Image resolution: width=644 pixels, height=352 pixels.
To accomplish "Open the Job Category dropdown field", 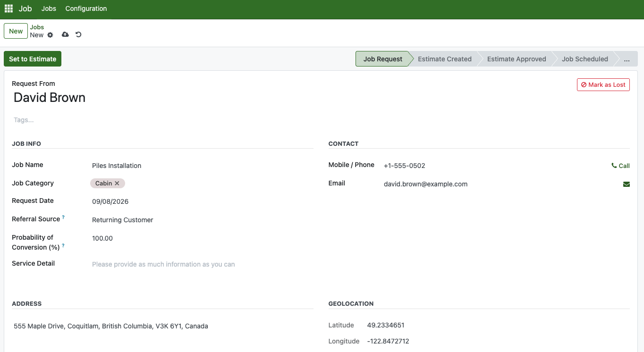I will (x=202, y=183).
